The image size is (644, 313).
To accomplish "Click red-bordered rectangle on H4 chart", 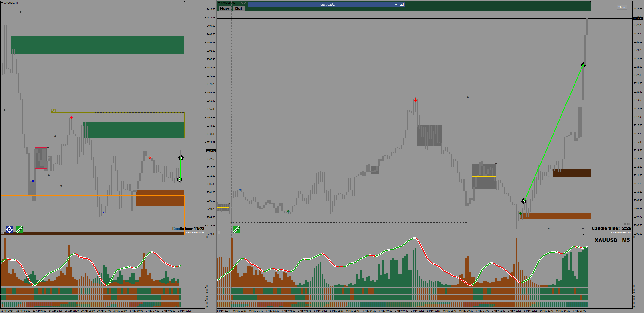I will (x=41, y=158).
